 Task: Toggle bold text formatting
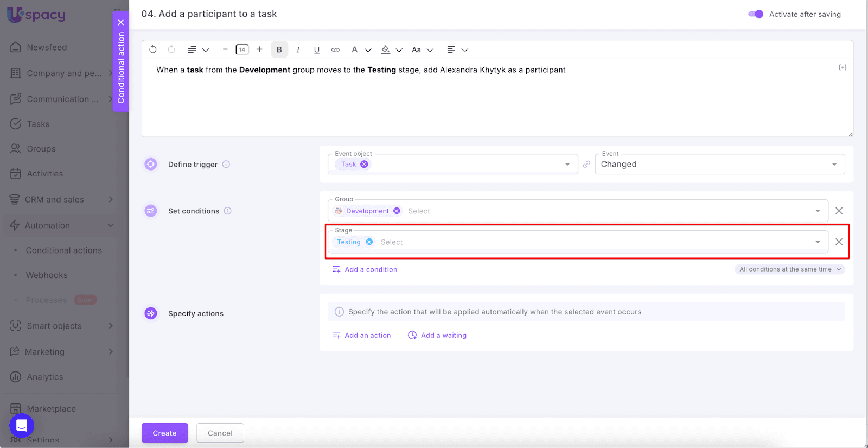tap(279, 49)
